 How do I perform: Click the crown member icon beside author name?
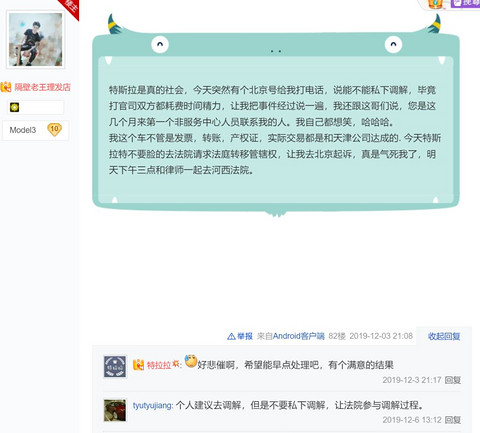point(6,87)
